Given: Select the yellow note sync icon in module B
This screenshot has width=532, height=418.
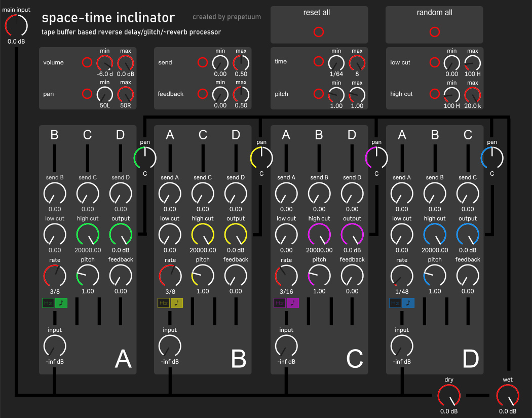Looking at the screenshot, I should [176, 303].
